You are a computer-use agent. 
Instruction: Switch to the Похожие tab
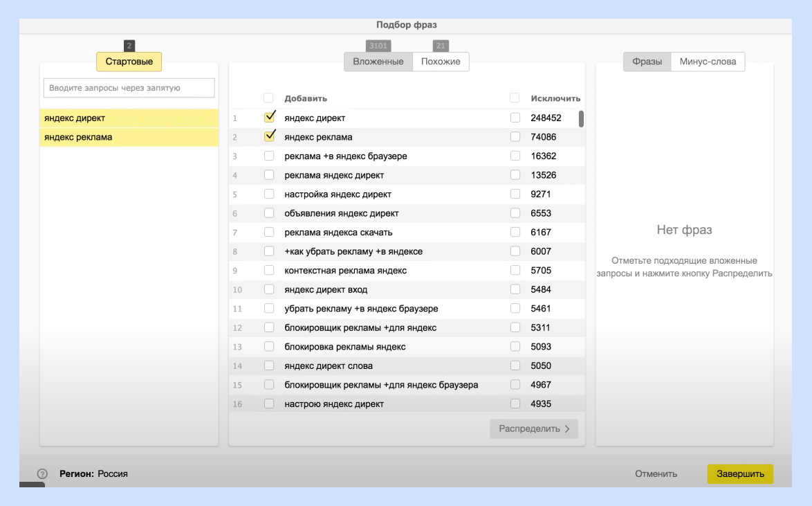(441, 62)
